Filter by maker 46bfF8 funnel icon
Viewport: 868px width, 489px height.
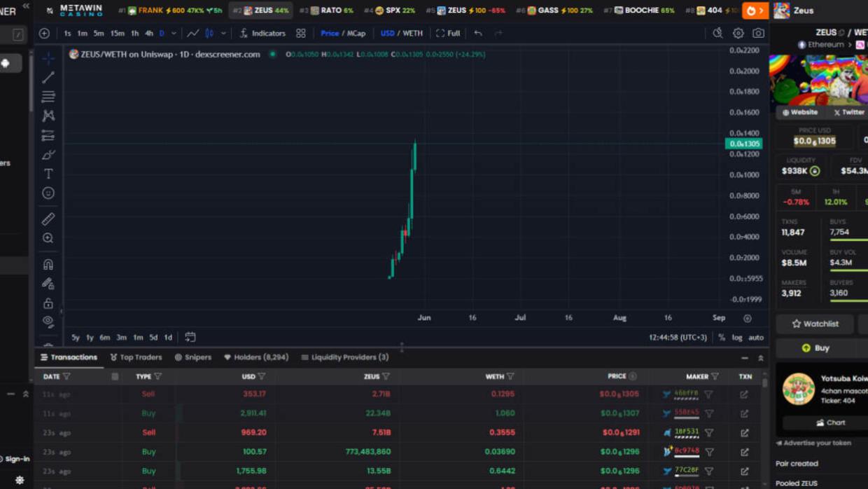coord(708,394)
